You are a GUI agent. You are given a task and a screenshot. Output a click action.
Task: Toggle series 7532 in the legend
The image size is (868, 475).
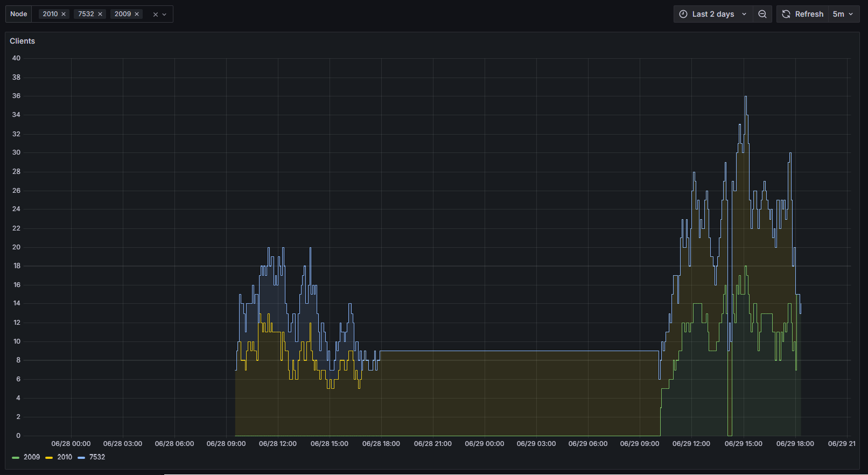click(x=97, y=457)
